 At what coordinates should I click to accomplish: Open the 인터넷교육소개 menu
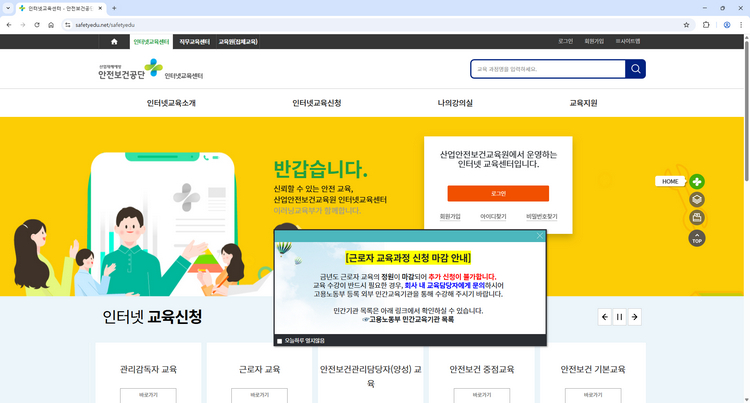(x=171, y=103)
